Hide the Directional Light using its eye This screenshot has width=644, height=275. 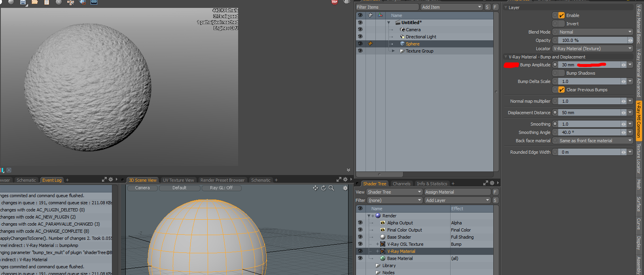point(360,37)
